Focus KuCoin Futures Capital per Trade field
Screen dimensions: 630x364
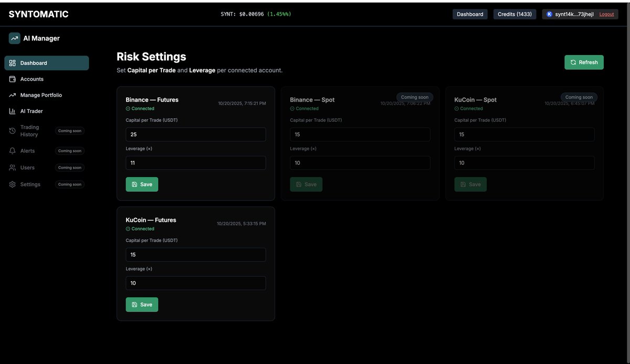[x=196, y=254]
